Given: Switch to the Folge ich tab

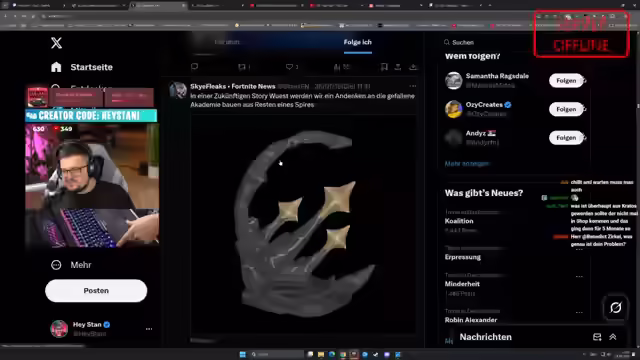Looking at the screenshot, I should [x=358, y=42].
